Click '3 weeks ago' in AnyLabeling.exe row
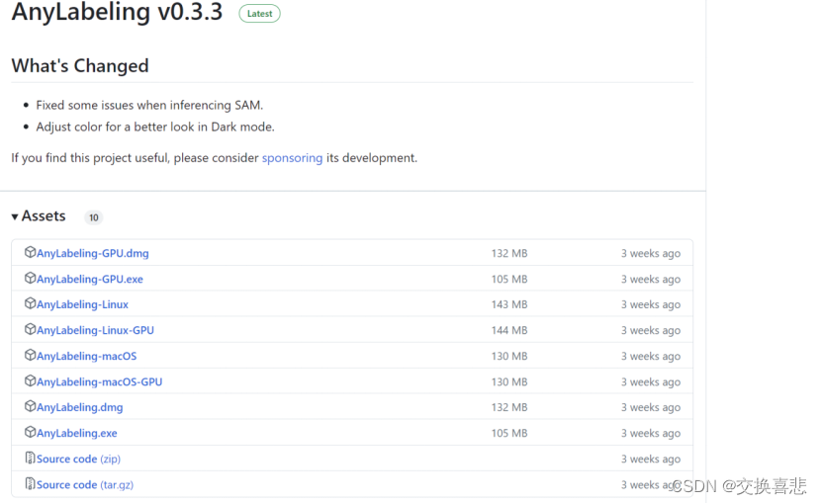Viewport: 822px width, 504px height. click(x=651, y=433)
